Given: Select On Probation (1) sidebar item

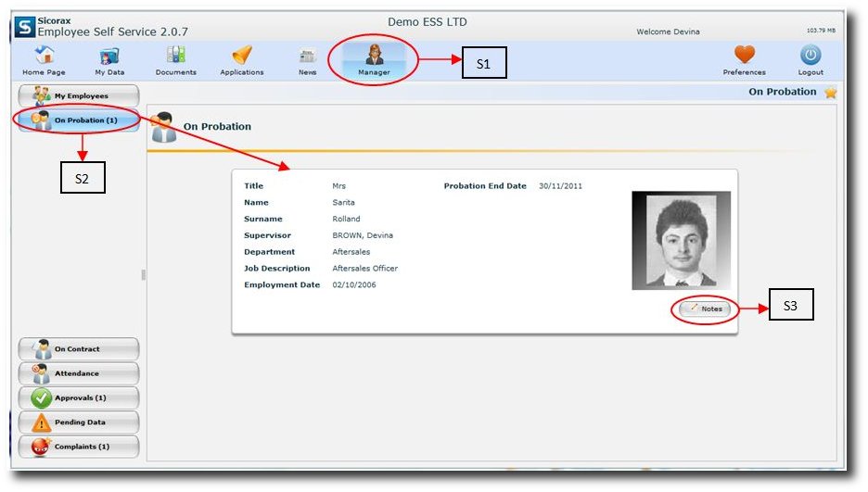Looking at the screenshot, I should point(79,120).
